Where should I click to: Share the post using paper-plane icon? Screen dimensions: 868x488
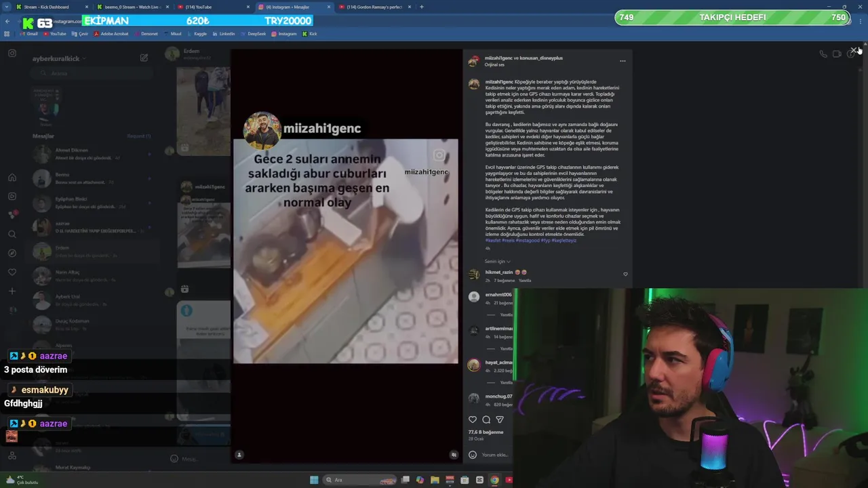500,420
